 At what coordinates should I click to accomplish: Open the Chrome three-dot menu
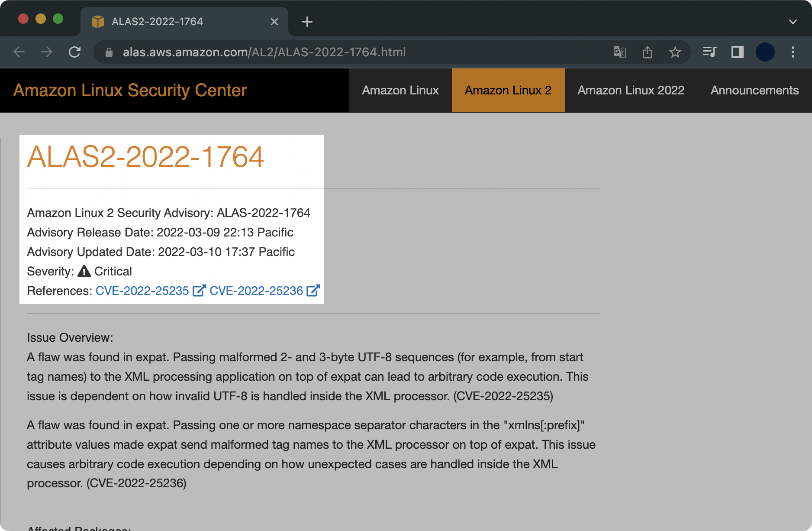pos(793,52)
